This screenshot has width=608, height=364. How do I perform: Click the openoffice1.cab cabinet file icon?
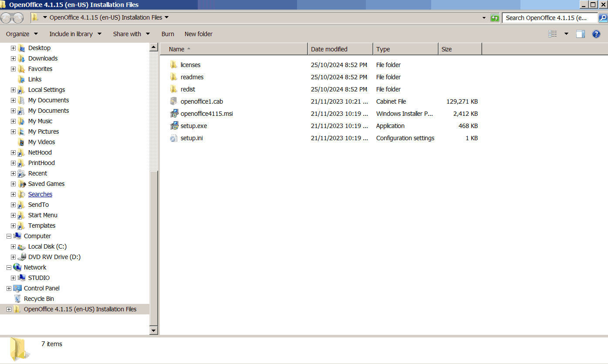174,101
